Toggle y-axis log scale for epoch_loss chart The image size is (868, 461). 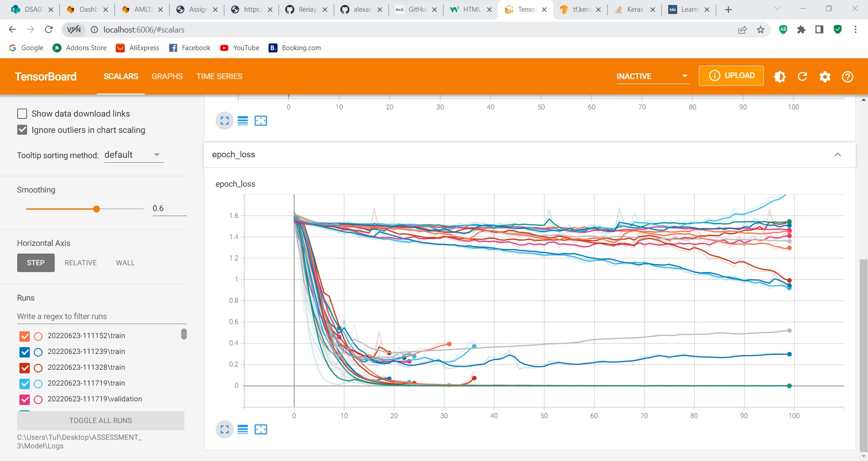pos(243,429)
